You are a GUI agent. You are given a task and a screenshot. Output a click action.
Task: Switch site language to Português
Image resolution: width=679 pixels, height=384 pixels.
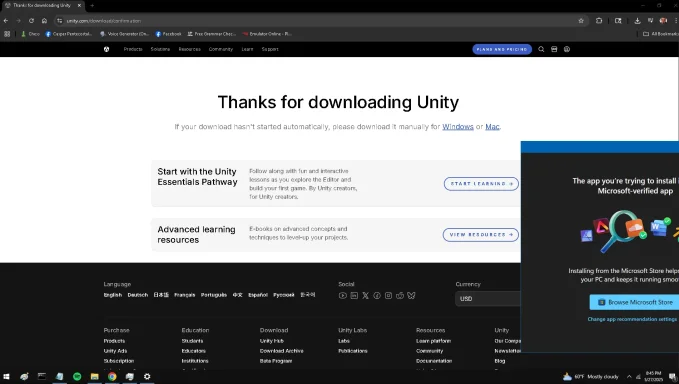[214, 295]
